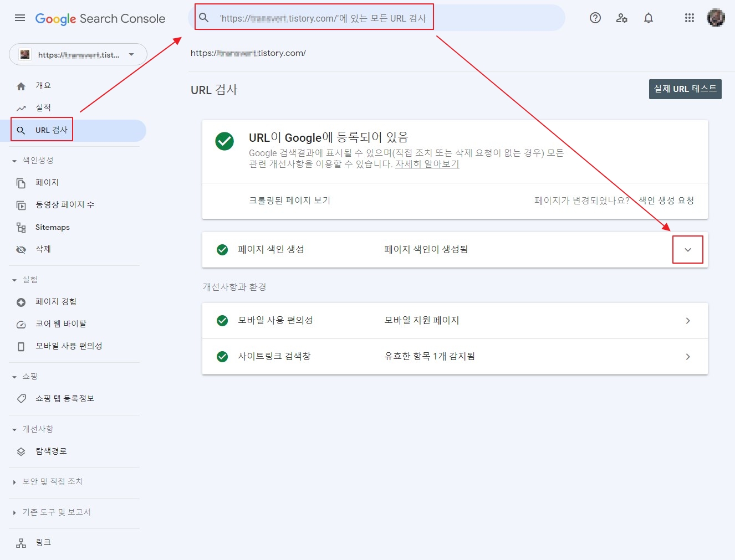Viewport: 735px width, 560px height.
Task: Expand the 페이지 색인 생성 row chevron
Action: [688, 250]
